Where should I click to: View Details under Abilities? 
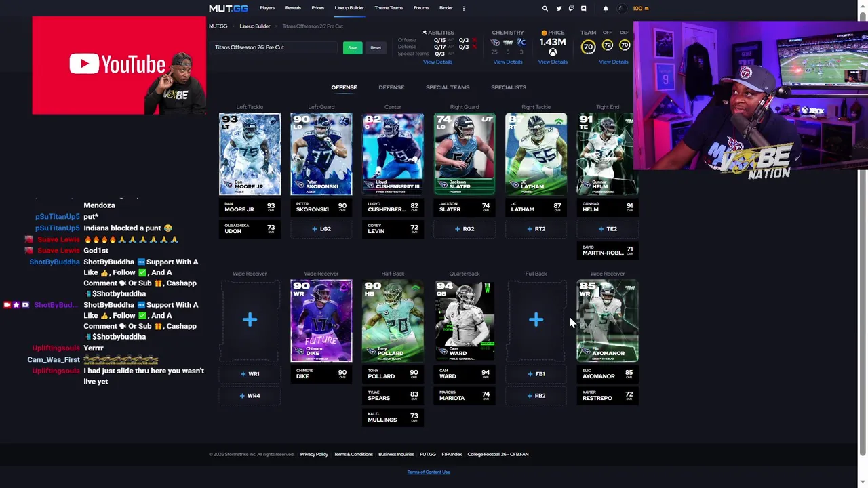437,62
